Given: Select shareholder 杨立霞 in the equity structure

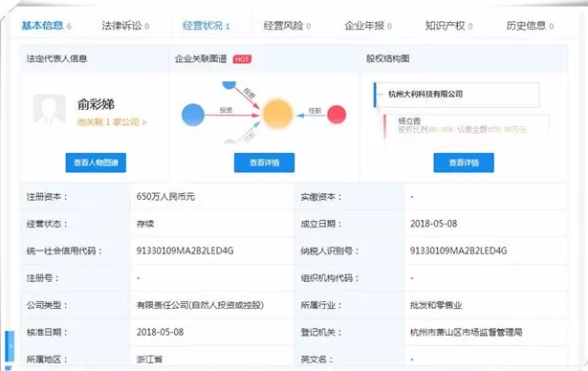Looking at the screenshot, I should [x=409, y=121].
